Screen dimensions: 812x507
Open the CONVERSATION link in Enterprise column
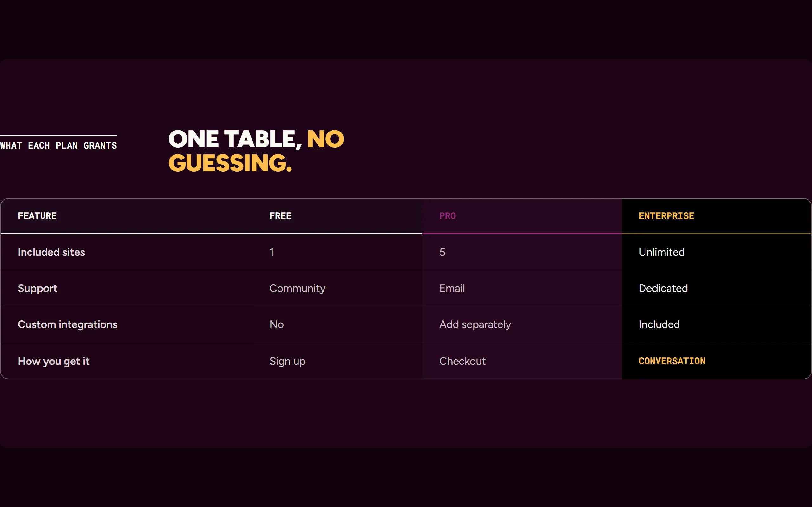(672, 361)
